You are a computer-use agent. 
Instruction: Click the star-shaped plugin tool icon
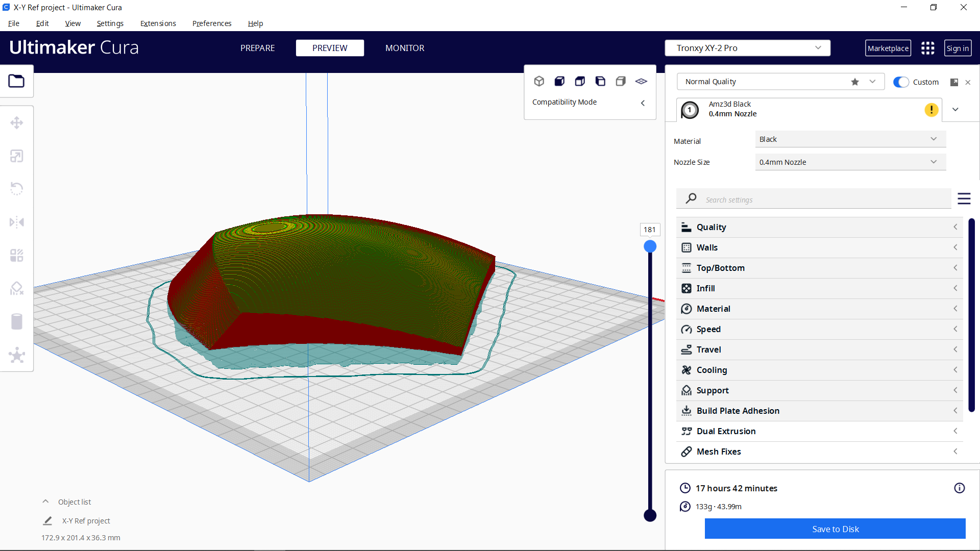[16, 355]
